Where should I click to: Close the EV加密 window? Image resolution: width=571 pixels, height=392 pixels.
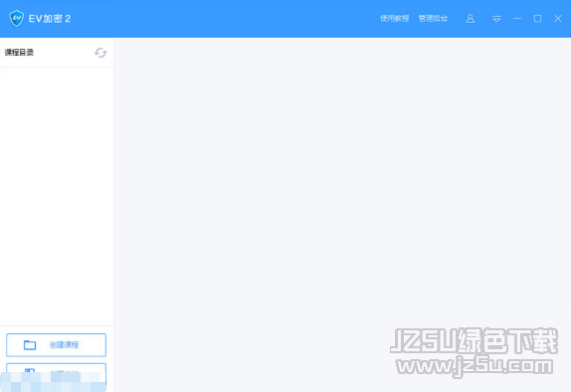coord(558,19)
